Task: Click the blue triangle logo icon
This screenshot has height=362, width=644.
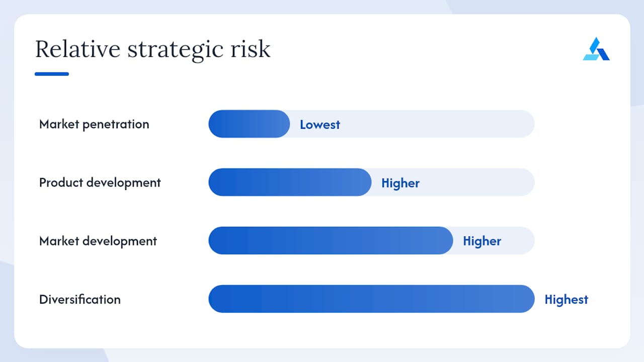Action: (x=596, y=49)
